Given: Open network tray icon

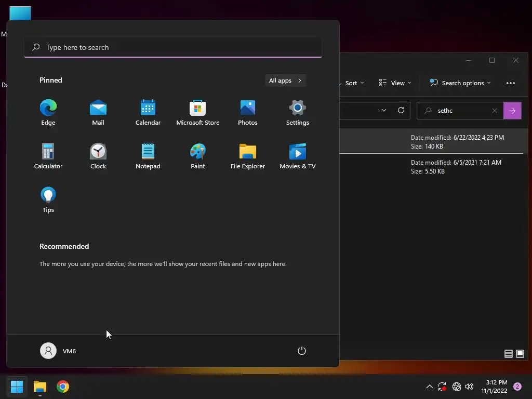Looking at the screenshot, I should tap(456, 387).
